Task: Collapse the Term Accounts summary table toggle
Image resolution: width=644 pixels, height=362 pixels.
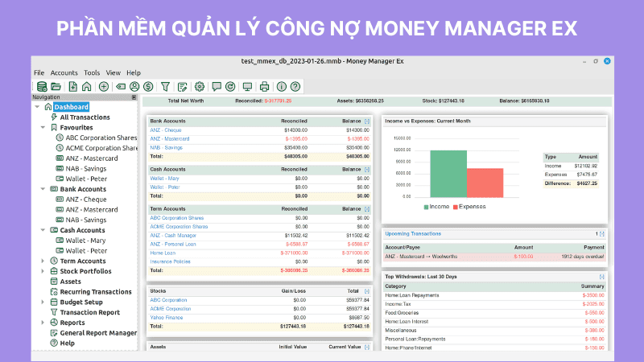Action: pos(367,209)
